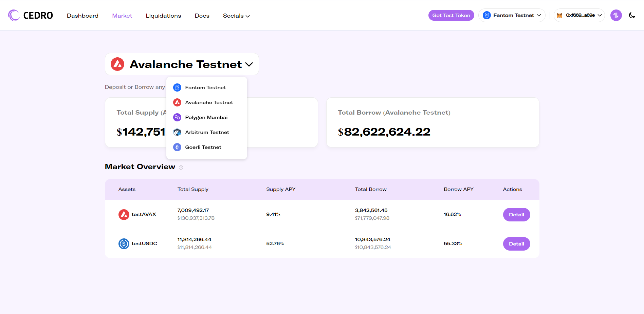Open the purple account avatar icon
This screenshot has width=644, height=314.
(616, 15)
